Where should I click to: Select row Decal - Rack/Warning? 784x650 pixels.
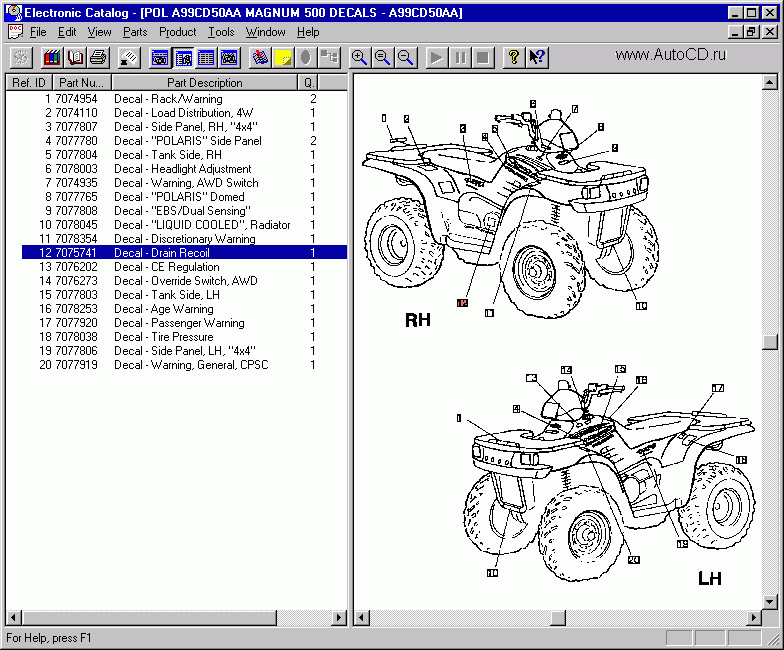pos(184,99)
